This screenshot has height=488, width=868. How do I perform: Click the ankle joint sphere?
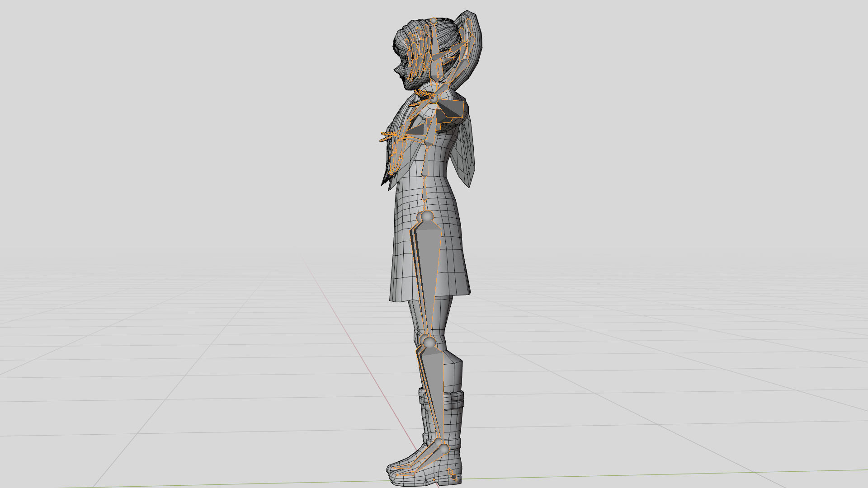[443, 449]
